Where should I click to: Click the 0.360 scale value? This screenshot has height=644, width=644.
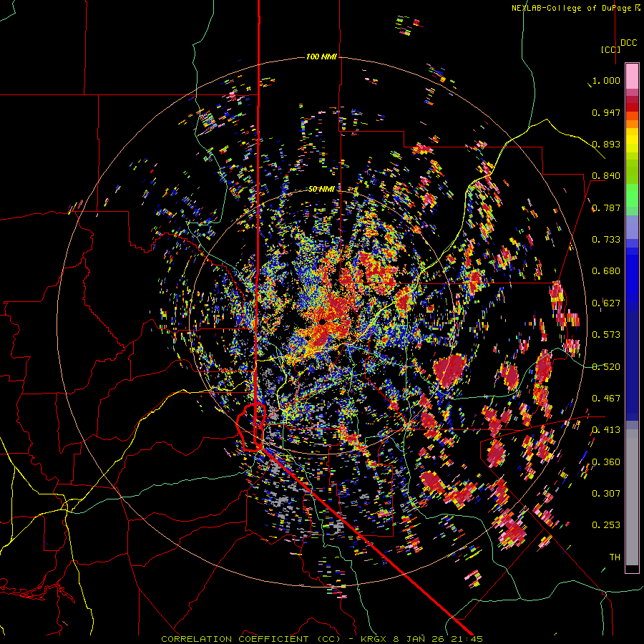(x=606, y=462)
